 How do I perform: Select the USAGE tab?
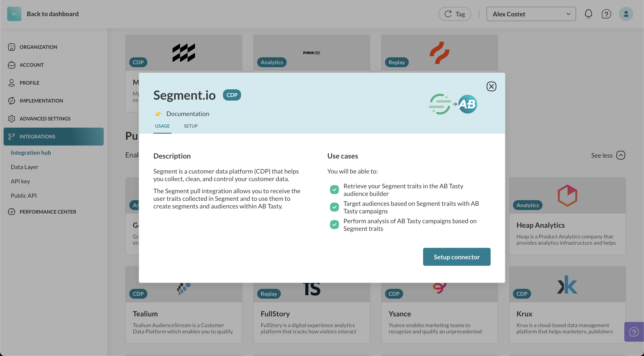pyautogui.click(x=162, y=126)
